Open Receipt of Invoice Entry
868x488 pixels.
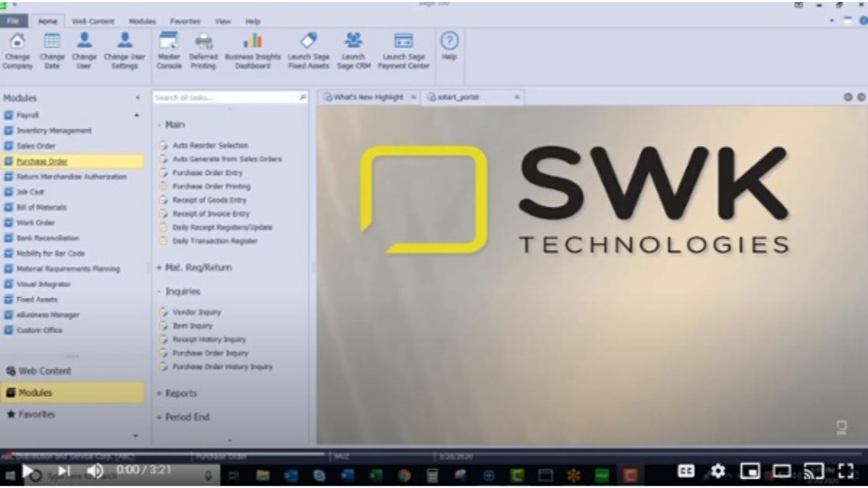click(x=210, y=214)
